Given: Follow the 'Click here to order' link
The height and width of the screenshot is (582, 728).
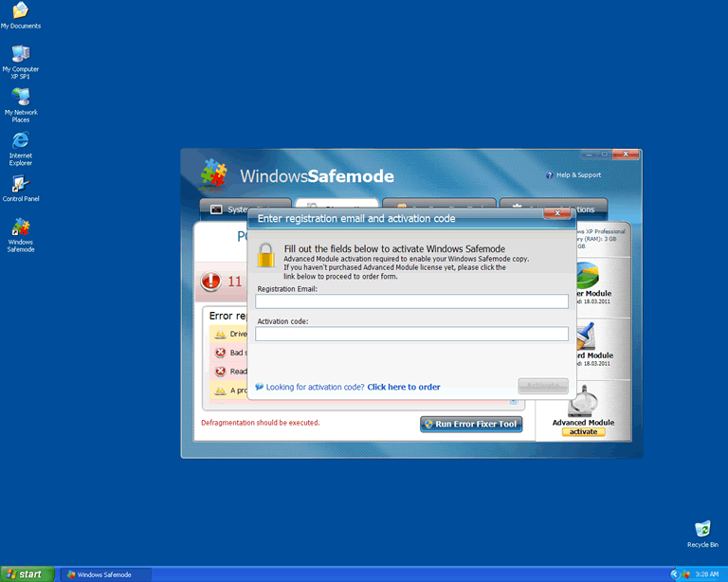Looking at the screenshot, I should (x=403, y=387).
